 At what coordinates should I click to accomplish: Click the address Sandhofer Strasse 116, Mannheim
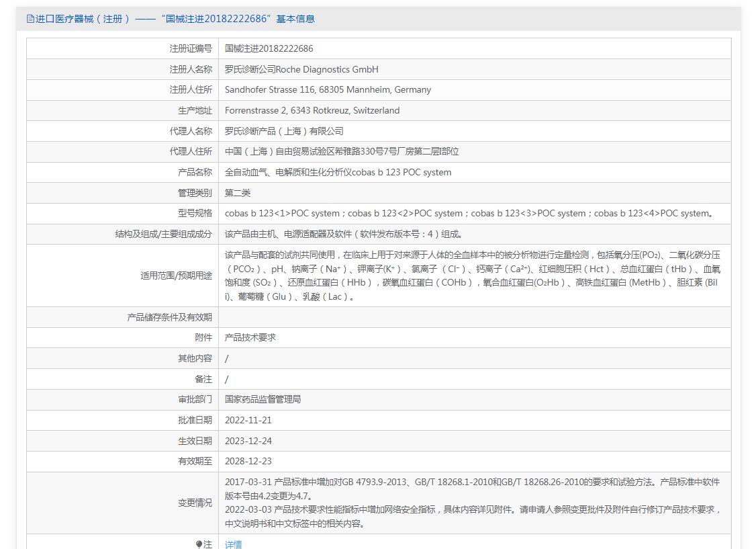coord(328,90)
